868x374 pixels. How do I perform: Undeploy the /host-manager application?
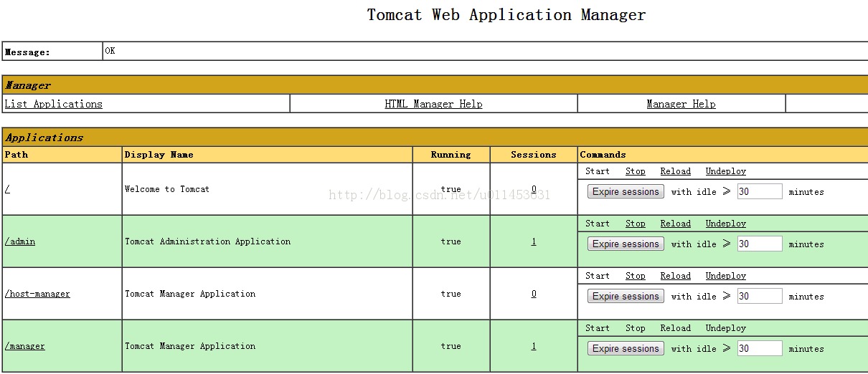pos(726,276)
